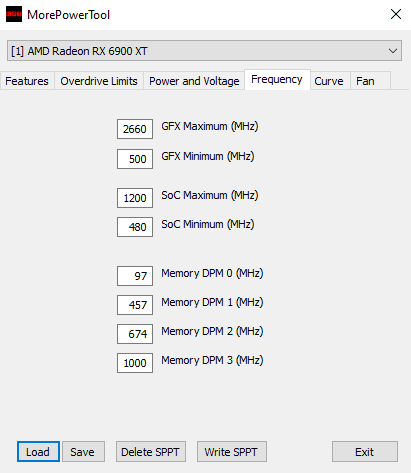Viewport: 411px width, 473px height.
Task: Click the SoC Maximum (MHz) input box
Action: pos(135,198)
